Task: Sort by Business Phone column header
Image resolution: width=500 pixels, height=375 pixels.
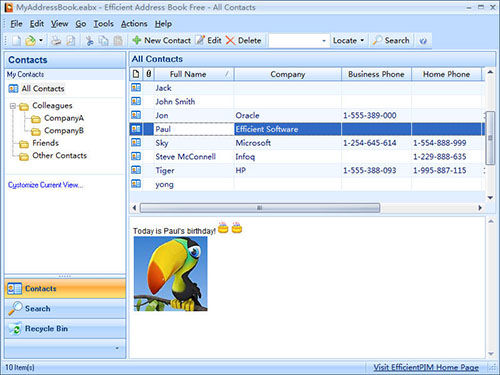Action: coord(376,74)
